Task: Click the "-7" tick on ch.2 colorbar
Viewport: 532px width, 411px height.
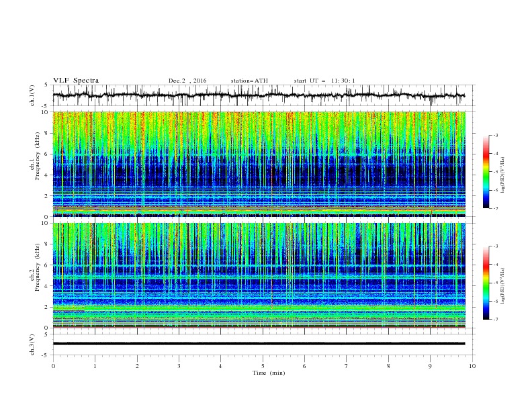Action: [495, 319]
